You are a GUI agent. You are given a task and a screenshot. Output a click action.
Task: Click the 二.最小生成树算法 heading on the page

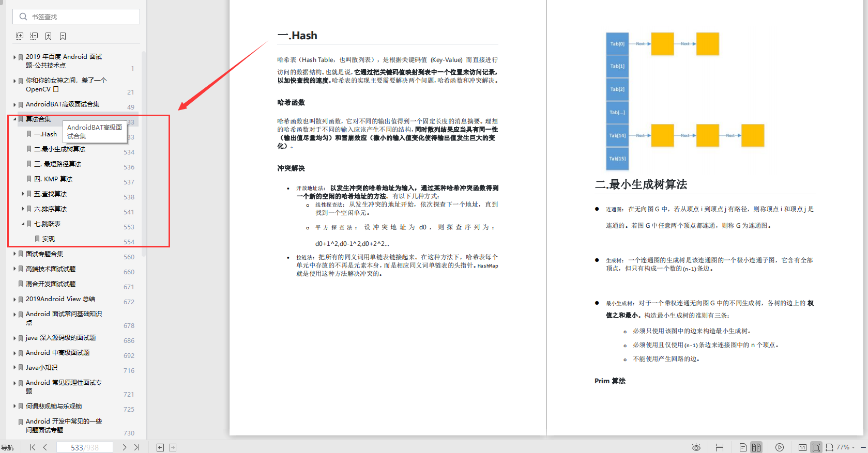coord(641,184)
